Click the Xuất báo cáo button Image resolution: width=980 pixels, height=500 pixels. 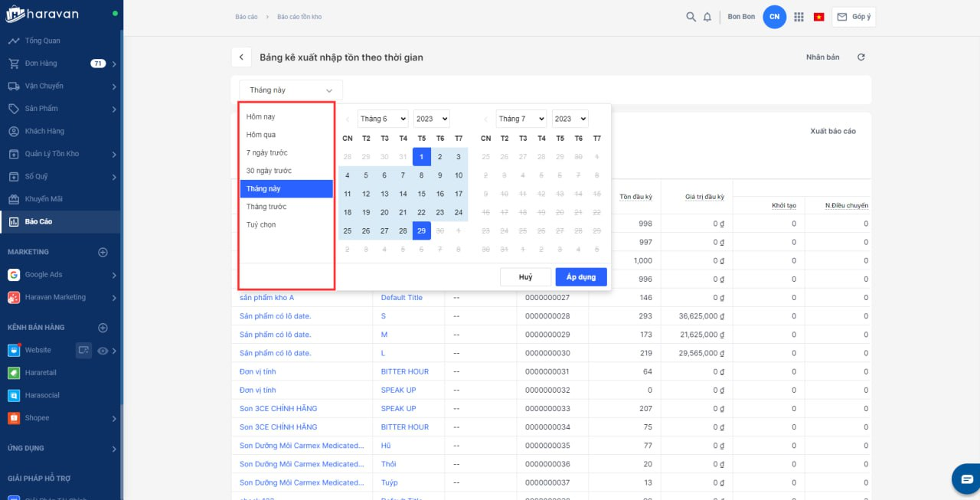[x=833, y=132]
